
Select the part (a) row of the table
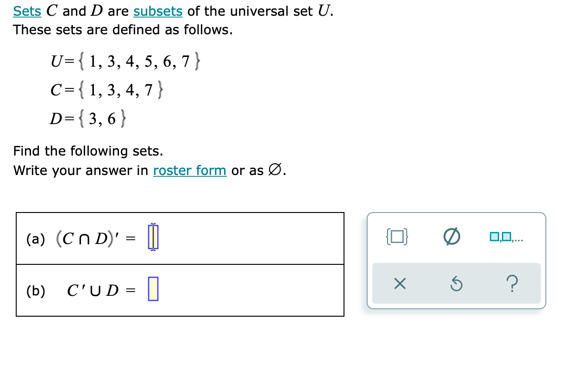(181, 238)
